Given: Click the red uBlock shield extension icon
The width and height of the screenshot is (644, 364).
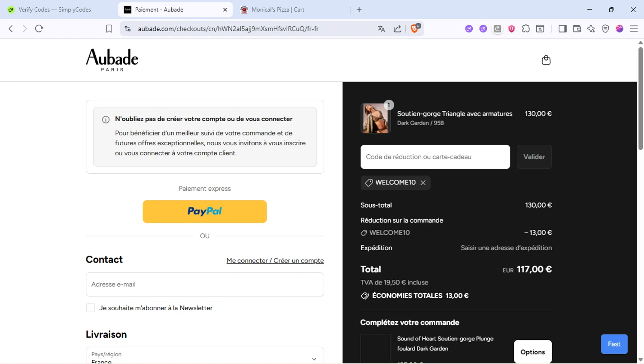Looking at the screenshot, I should (x=512, y=29).
